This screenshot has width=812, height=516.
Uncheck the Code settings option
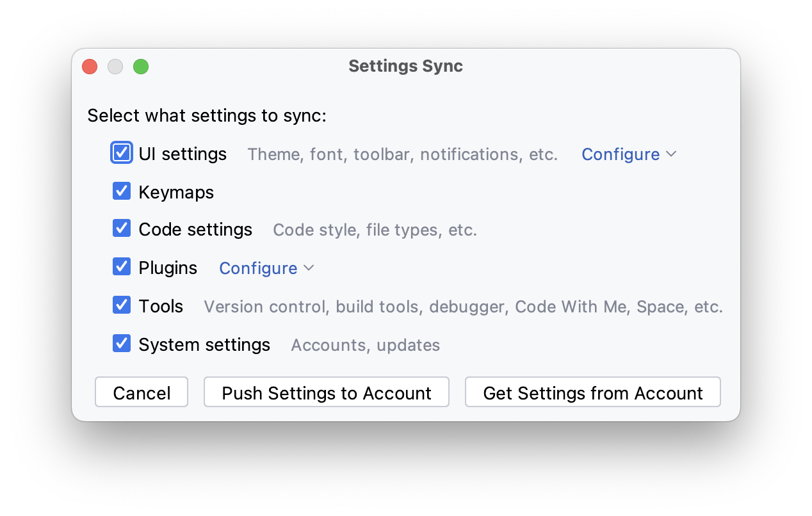point(121,228)
